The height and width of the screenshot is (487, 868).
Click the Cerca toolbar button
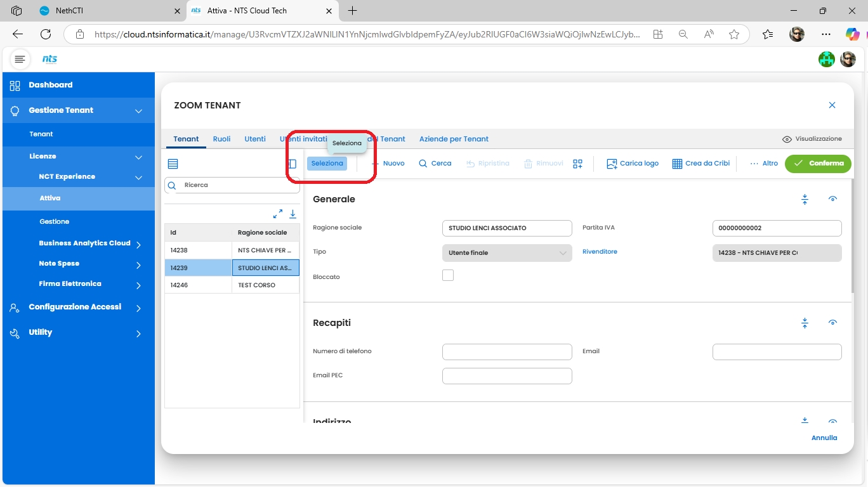tap(435, 164)
